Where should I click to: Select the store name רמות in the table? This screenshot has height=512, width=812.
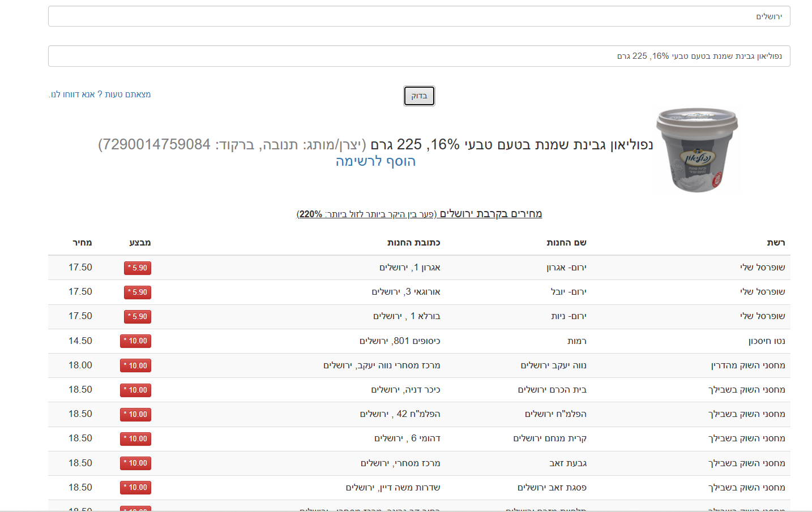pyautogui.click(x=576, y=341)
